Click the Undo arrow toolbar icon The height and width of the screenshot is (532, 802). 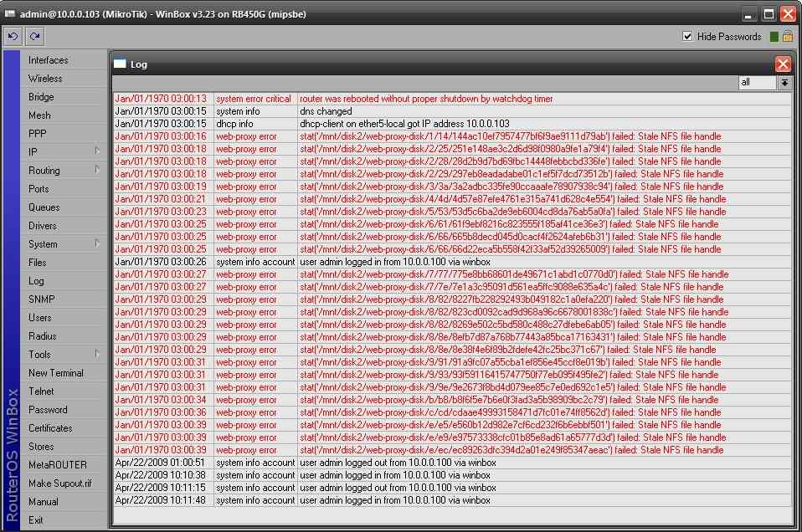(13, 36)
